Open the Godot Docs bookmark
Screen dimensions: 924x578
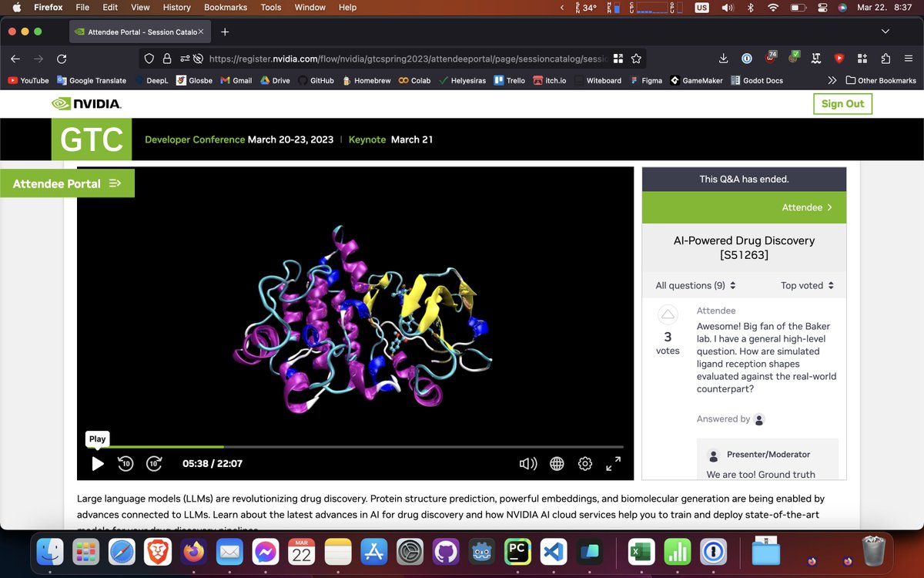755,80
